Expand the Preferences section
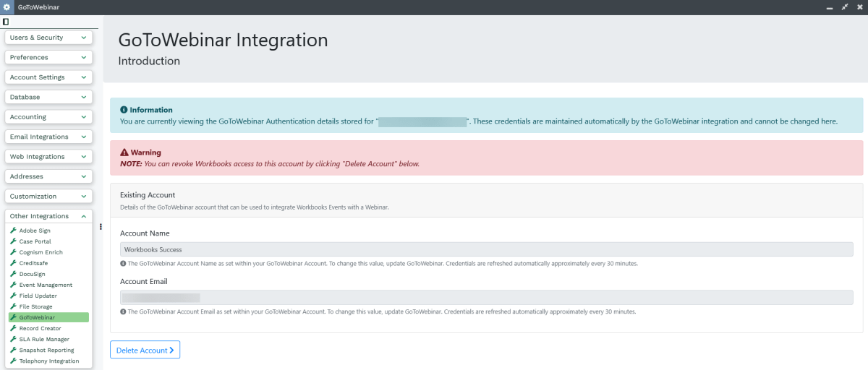The height and width of the screenshot is (370, 868). click(48, 57)
